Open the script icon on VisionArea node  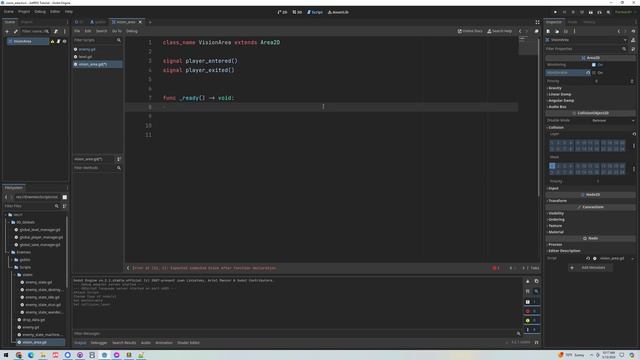pyautogui.click(x=58, y=41)
